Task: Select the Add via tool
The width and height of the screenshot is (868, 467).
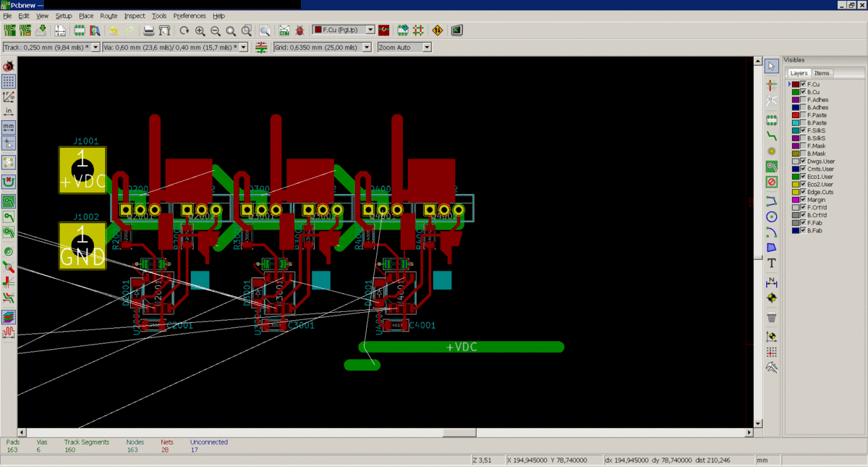Action: click(x=772, y=151)
